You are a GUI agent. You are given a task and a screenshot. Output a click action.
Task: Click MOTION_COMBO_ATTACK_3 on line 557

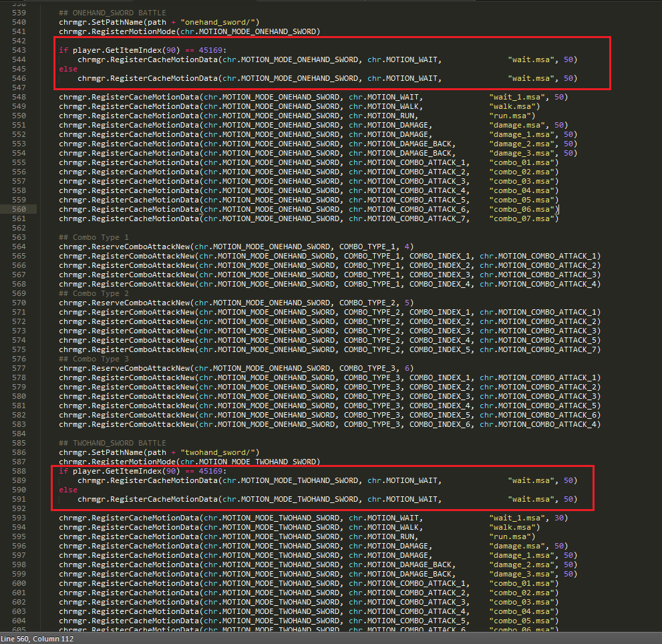point(416,181)
